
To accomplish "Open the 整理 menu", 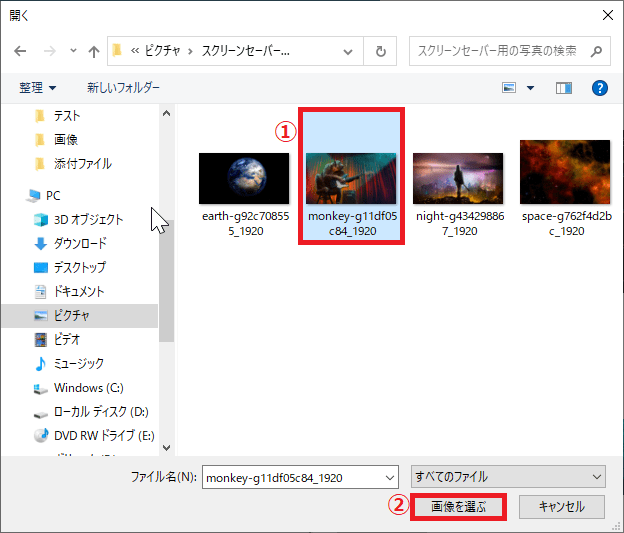I will (37, 88).
